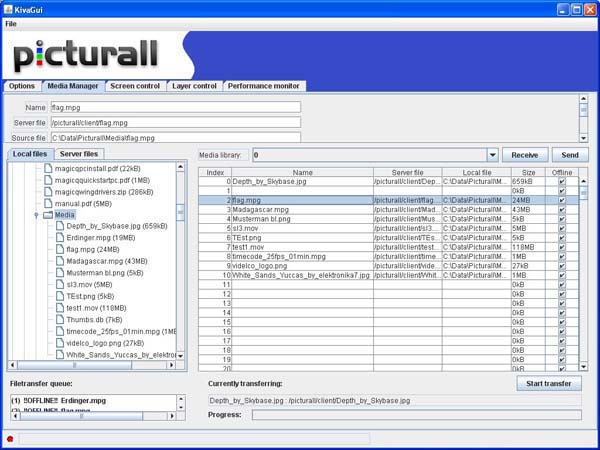The width and height of the screenshot is (600, 450).
Task: Sort table by Index column header
Action: pyautogui.click(x=215, y=173)
